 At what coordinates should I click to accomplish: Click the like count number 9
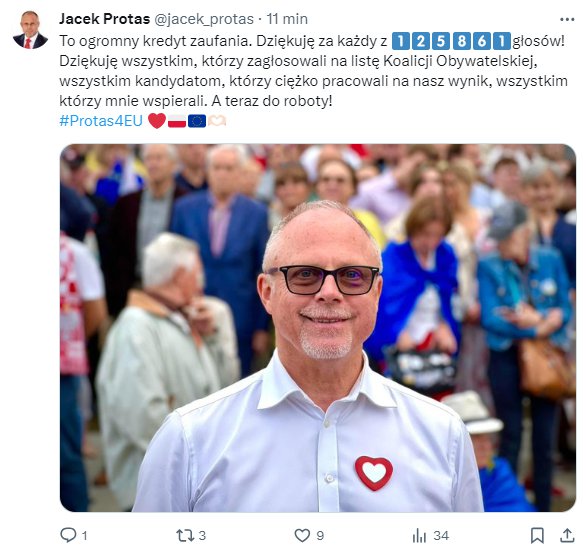(320, 535)
